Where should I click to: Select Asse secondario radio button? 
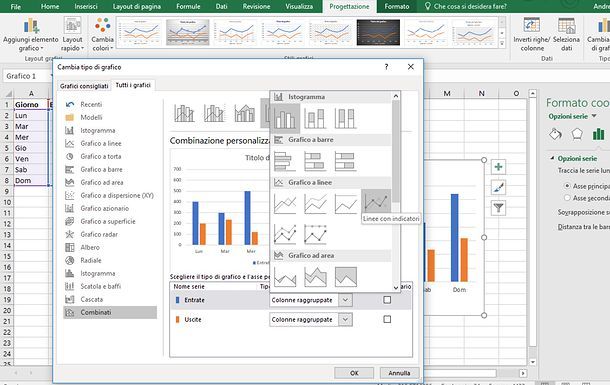tap(567, 198)
